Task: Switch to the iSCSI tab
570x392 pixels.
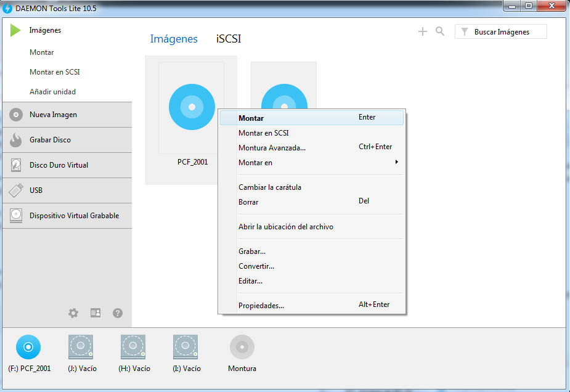Action: coord(229,39)
